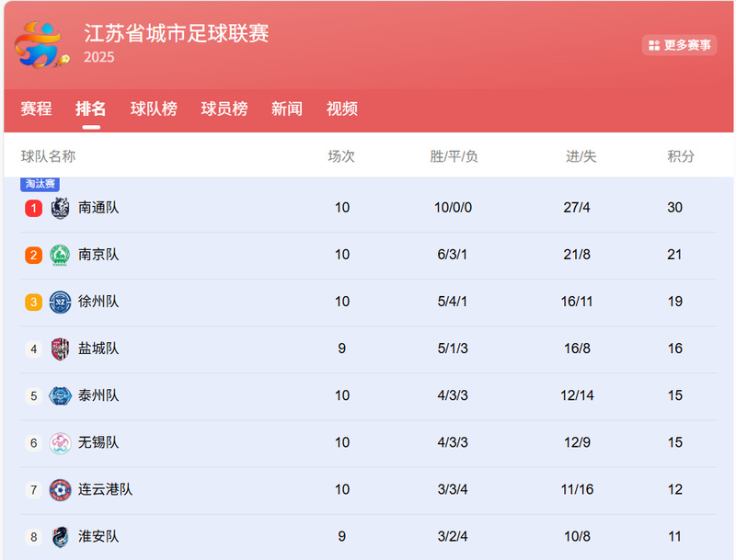Open the 徐州队 team name

[98, 301]
